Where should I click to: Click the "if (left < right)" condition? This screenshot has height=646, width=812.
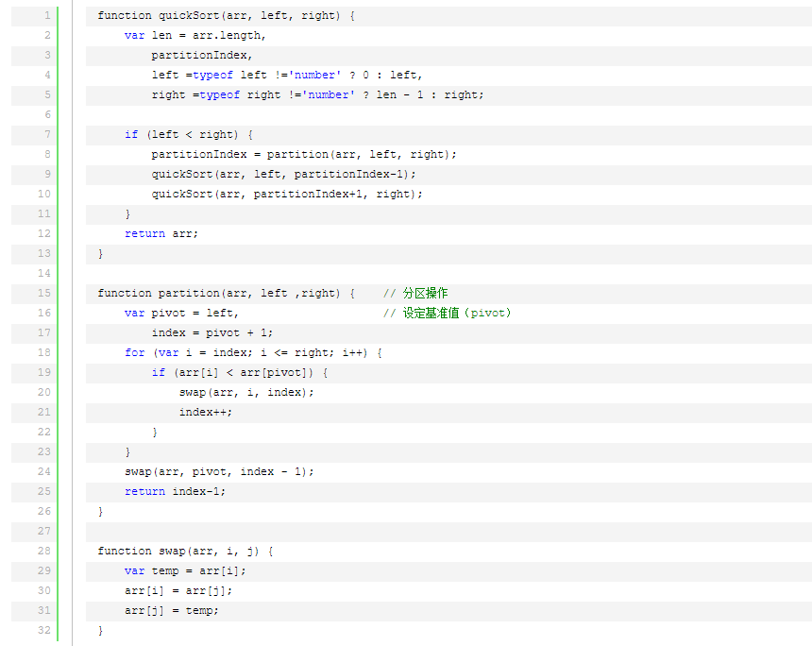[x=189, y=135]
